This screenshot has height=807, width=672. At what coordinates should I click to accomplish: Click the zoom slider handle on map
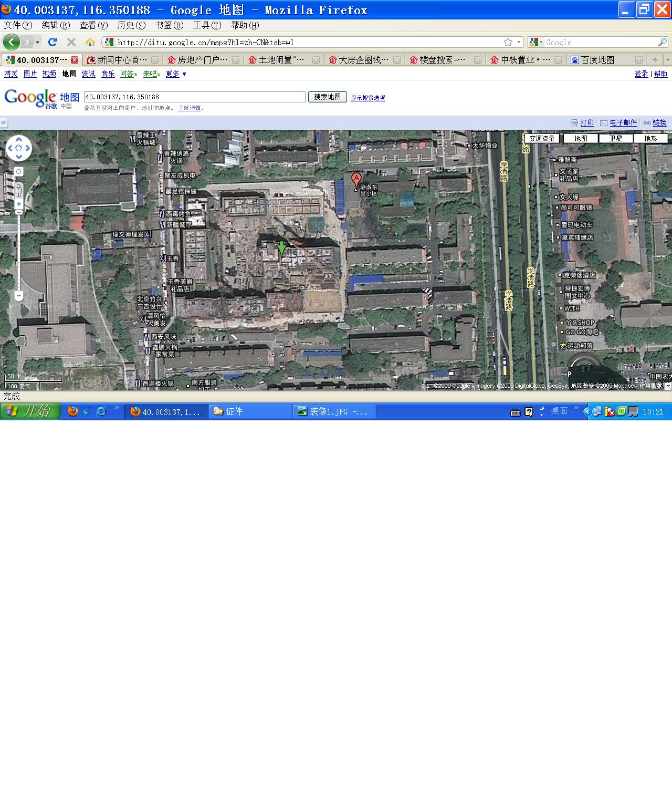(x=19, y=212)
